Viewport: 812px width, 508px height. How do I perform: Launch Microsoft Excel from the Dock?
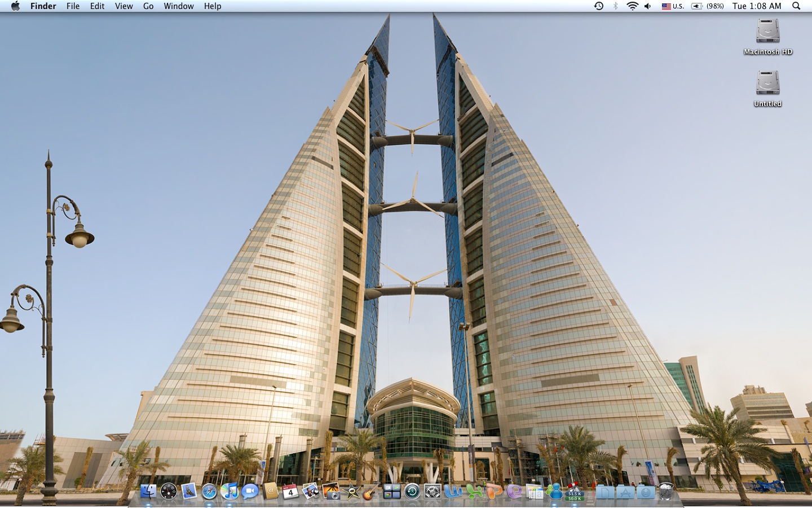click(x=474, y=491)
